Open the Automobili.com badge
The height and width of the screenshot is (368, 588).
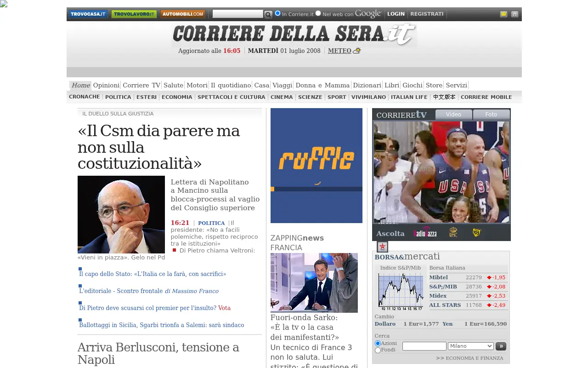coord(183,14)
